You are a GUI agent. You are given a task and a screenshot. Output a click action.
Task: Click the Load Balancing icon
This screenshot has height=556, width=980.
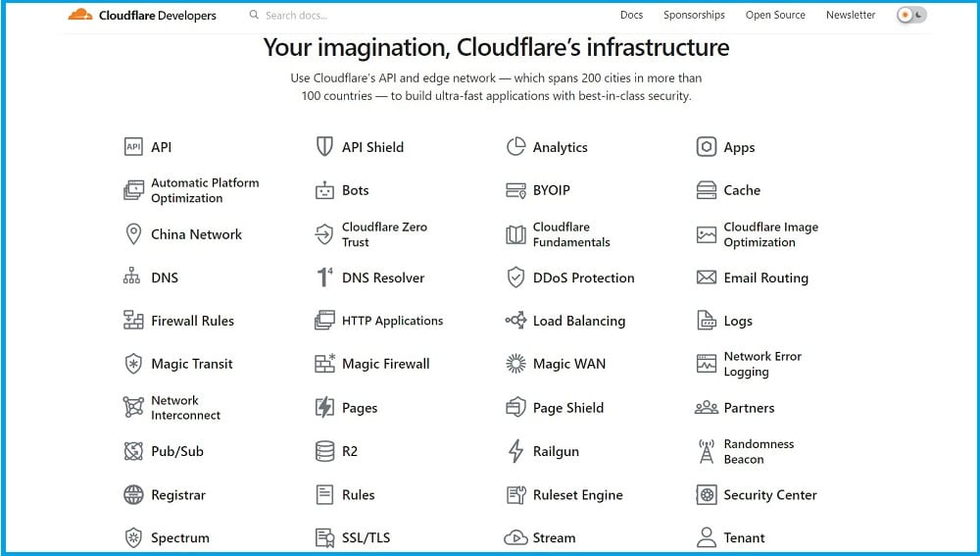[515, 321]
